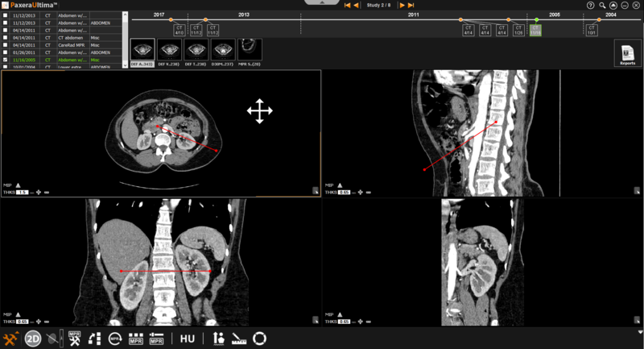Viewport: 644px width, 349px height.
Task: Expand toolbar using bottom-right arrow
Action: point(638,332)
